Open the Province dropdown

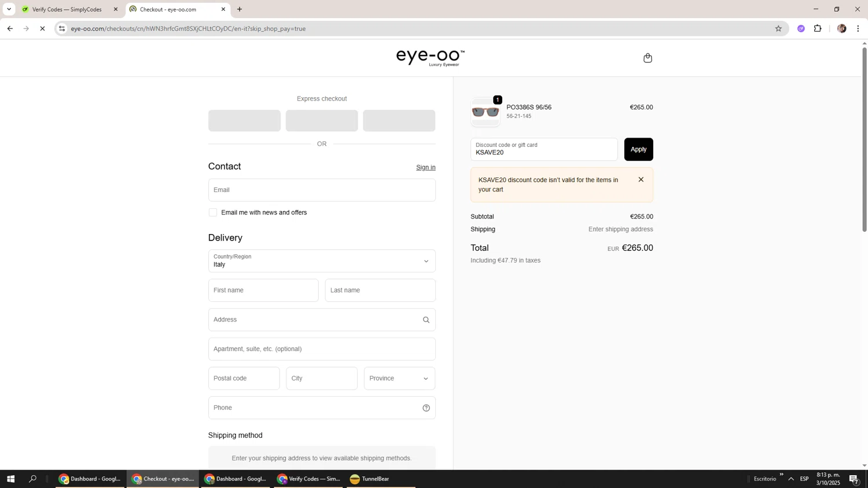point(399,378)
